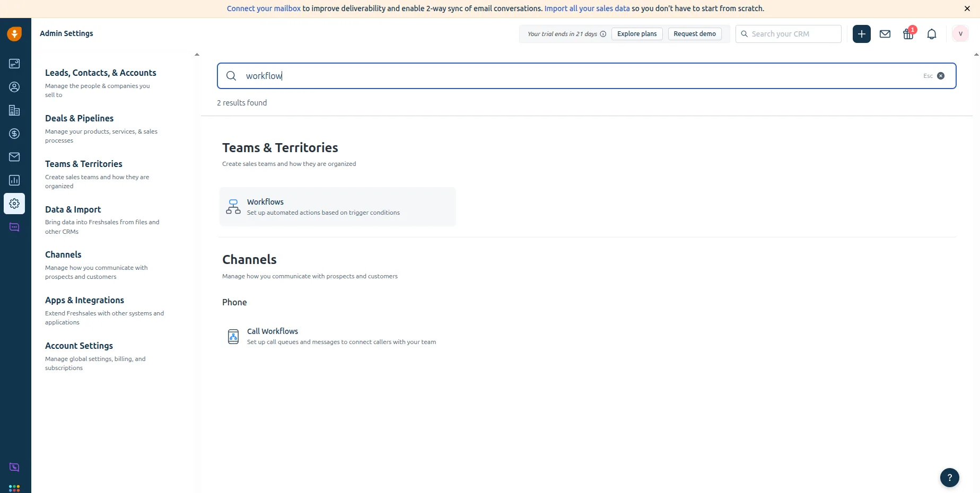
Task: Click the Teams & Territories results heading
Action: point(280,148)
